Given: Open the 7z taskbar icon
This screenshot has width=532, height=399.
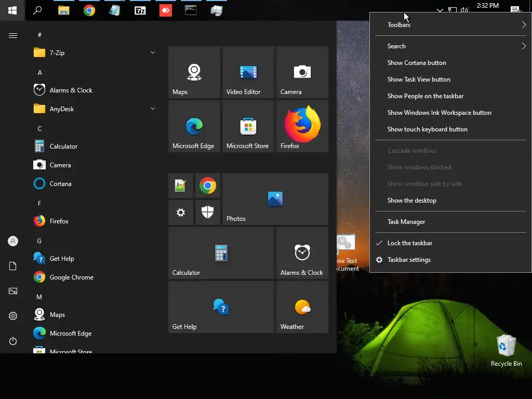Looking at the screenshot, I should pyautogui.click(x=140, y=10).
